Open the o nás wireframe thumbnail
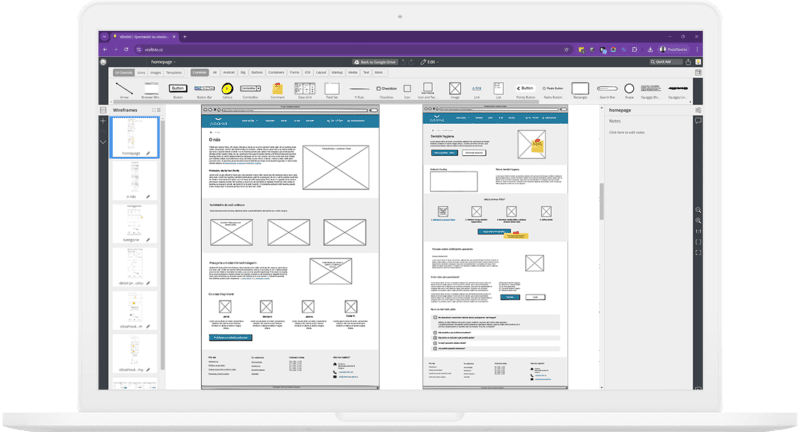 131,180
